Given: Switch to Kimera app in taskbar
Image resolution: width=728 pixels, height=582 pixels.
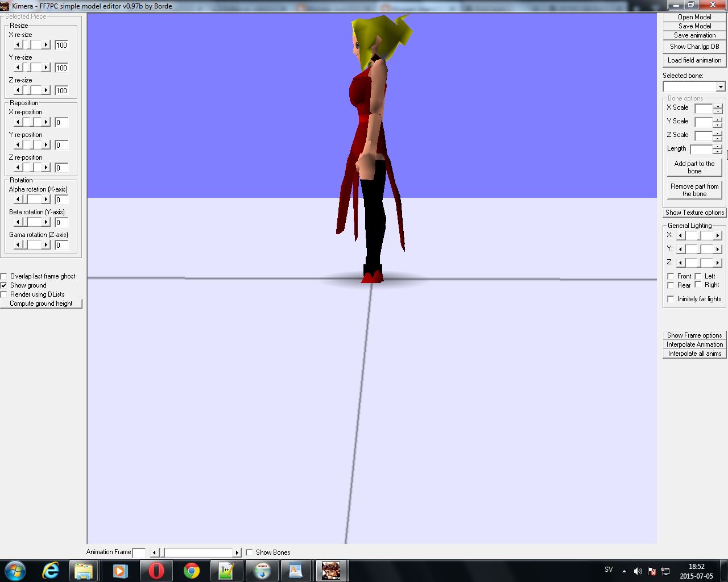Looking at the screenshot, I should pyautogui.click(x=331, y=570).
